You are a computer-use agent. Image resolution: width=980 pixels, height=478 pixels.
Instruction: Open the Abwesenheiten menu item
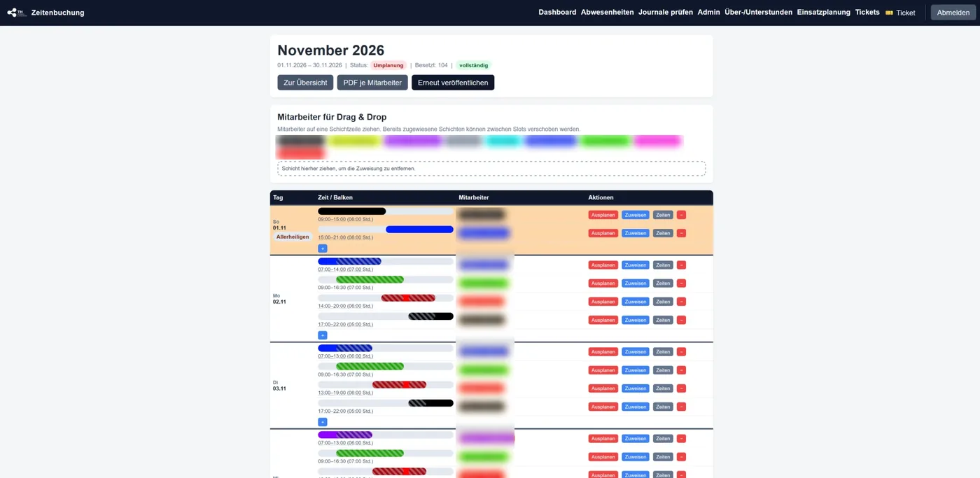(607, 13)
